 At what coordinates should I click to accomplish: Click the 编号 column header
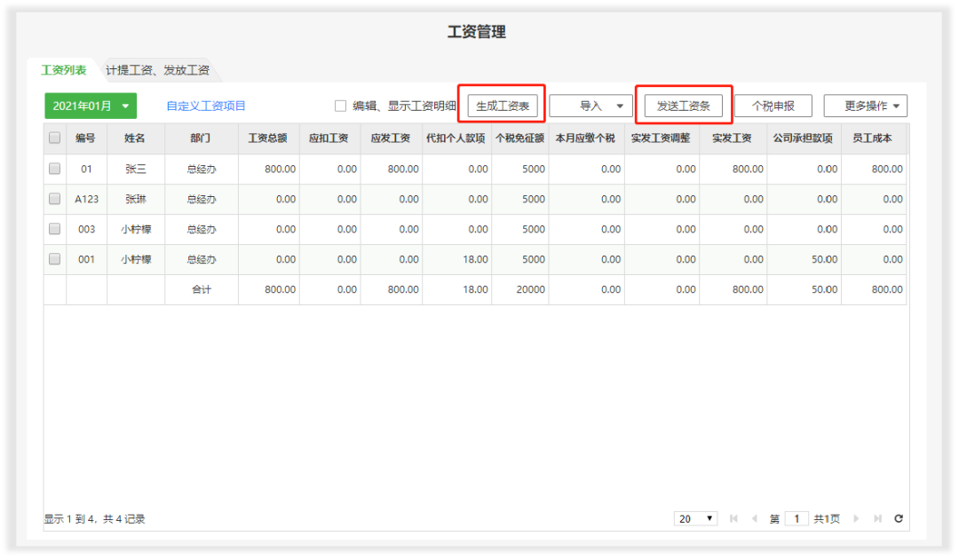(x=86, y=138)
